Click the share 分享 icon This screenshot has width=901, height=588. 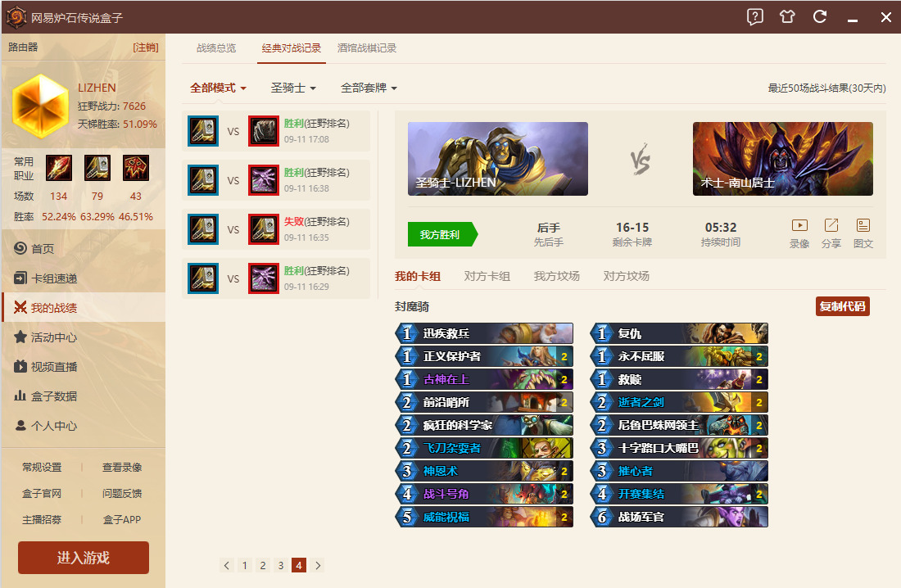tap(831, 225)
